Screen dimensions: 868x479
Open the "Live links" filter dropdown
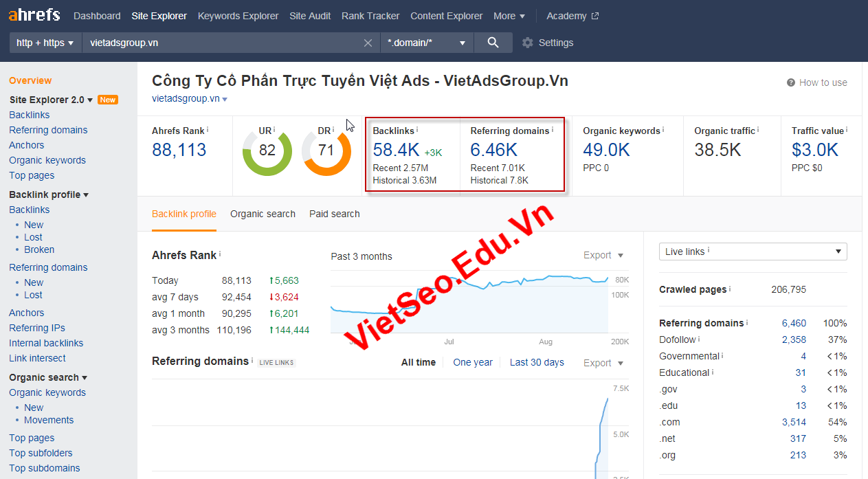(752, 252)
